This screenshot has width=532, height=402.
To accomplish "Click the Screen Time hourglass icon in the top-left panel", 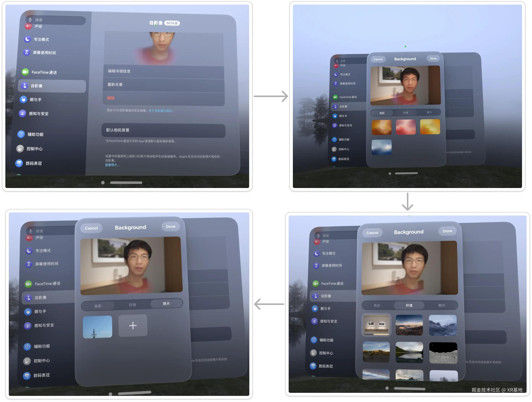I will 26,52.
